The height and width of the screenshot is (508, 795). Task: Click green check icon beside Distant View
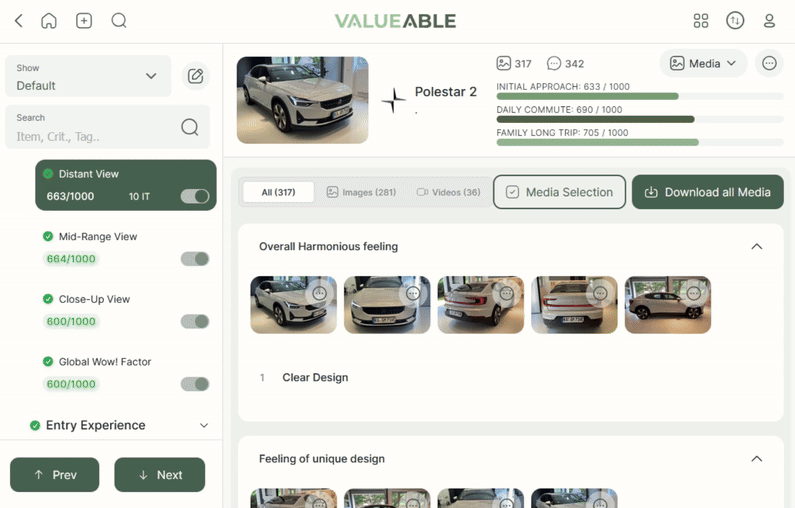click(48, 174)
